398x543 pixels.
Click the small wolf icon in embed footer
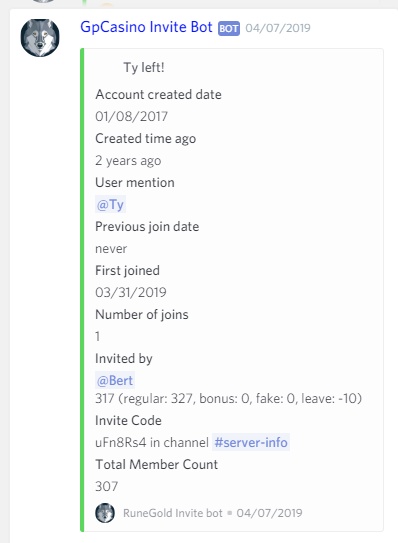pyautogui.click(x=105, y=513)
